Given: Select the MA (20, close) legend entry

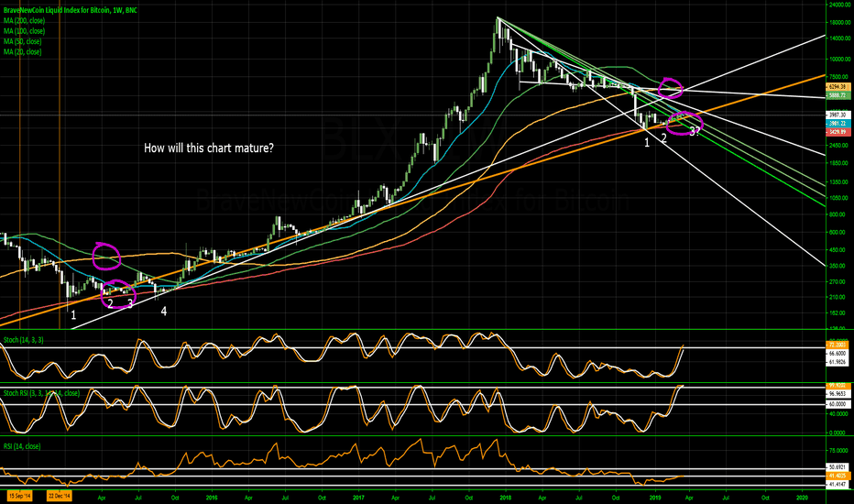Looking at the screenshot, I should point(22,51).
